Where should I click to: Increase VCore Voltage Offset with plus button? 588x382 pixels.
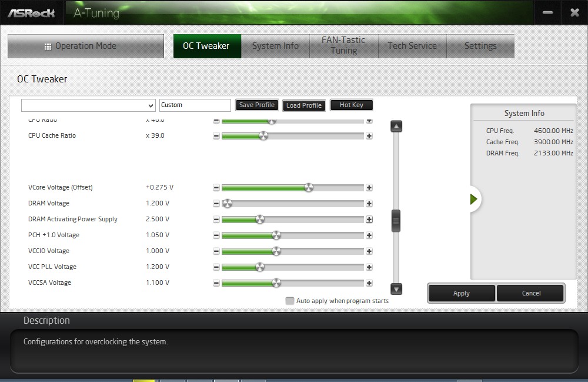click(x=369, y=188)
